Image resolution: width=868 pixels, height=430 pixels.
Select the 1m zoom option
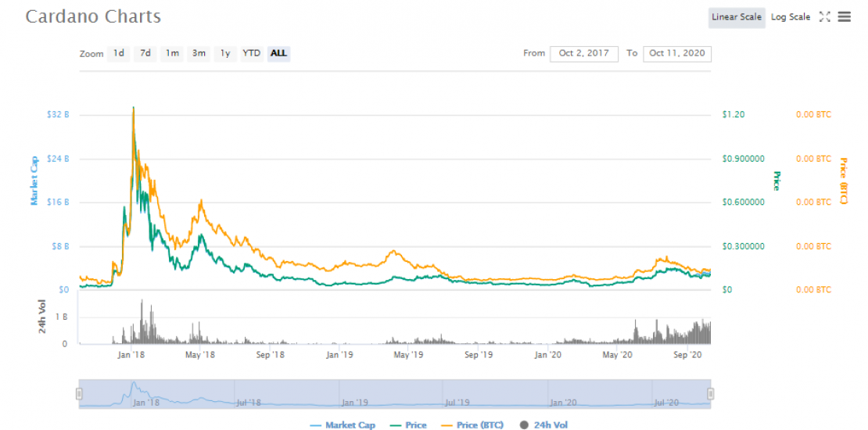coord(172,53)
